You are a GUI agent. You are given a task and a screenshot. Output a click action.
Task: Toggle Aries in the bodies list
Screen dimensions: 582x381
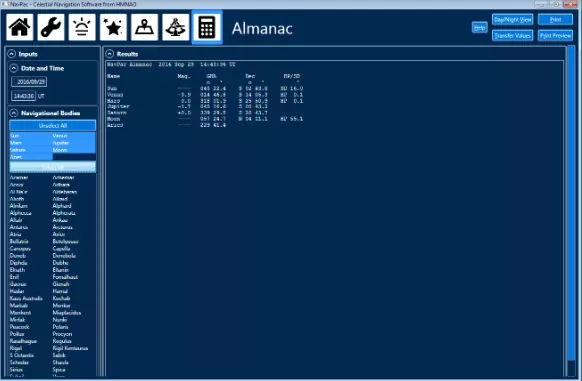31,157
